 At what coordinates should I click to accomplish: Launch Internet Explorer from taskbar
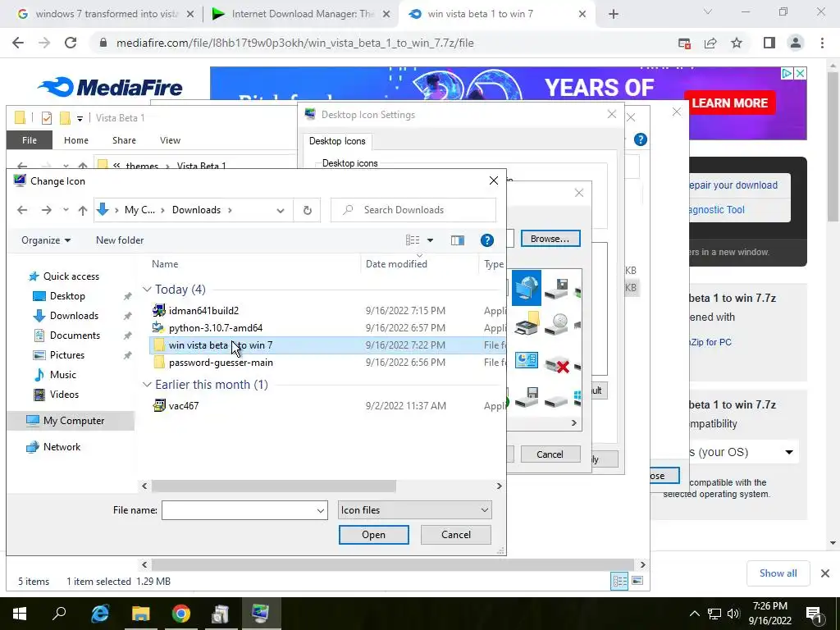(x=100, y=614)
